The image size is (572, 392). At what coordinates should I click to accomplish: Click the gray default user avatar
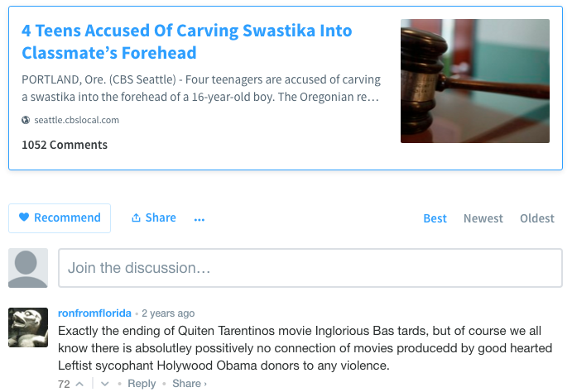pos(28,268)
